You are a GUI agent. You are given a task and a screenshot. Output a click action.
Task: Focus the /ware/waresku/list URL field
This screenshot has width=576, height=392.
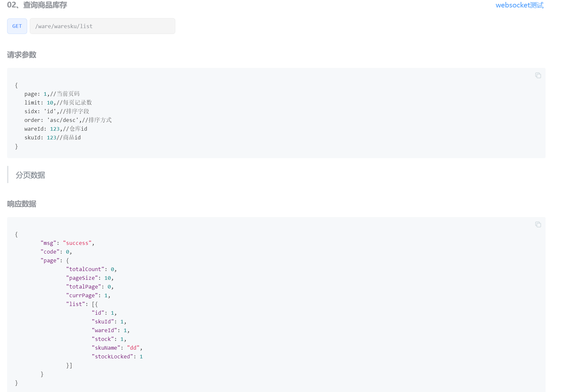pos(103,26)
